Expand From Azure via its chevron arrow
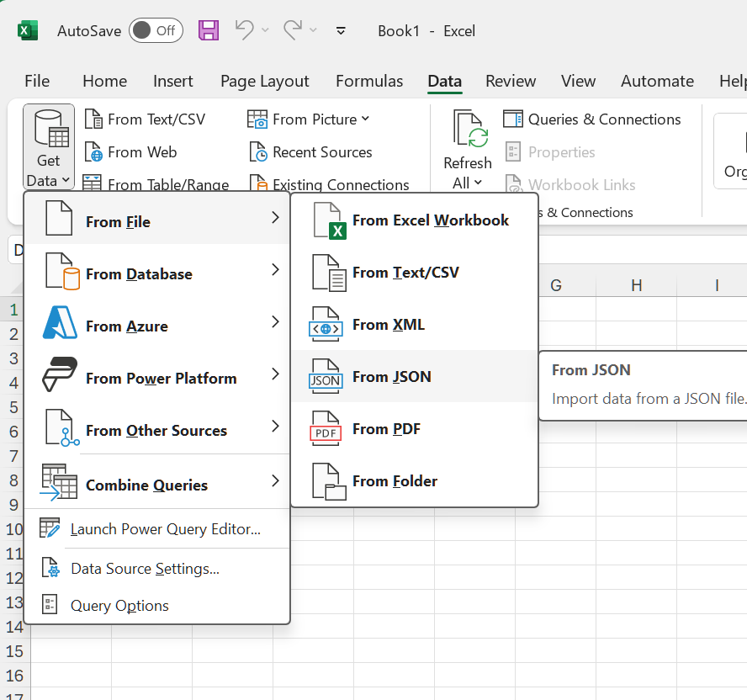The height and width of the screenshot is (700, 747). tap(275, 321)
